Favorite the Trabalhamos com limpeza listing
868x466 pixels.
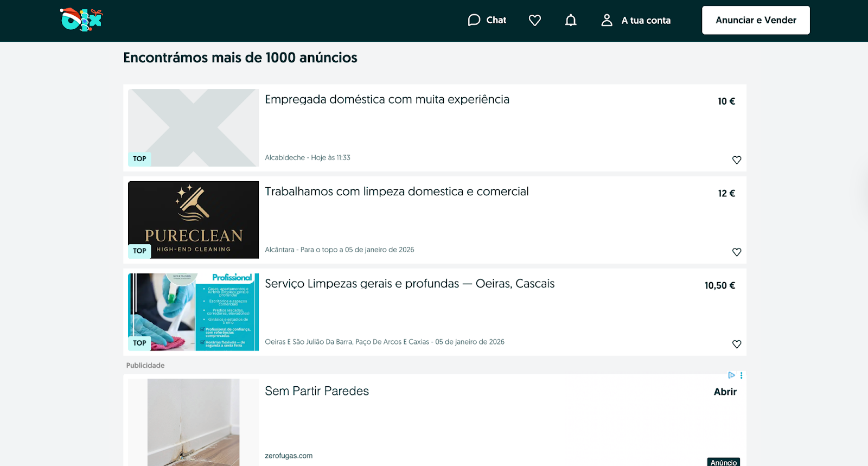[736, 252]
